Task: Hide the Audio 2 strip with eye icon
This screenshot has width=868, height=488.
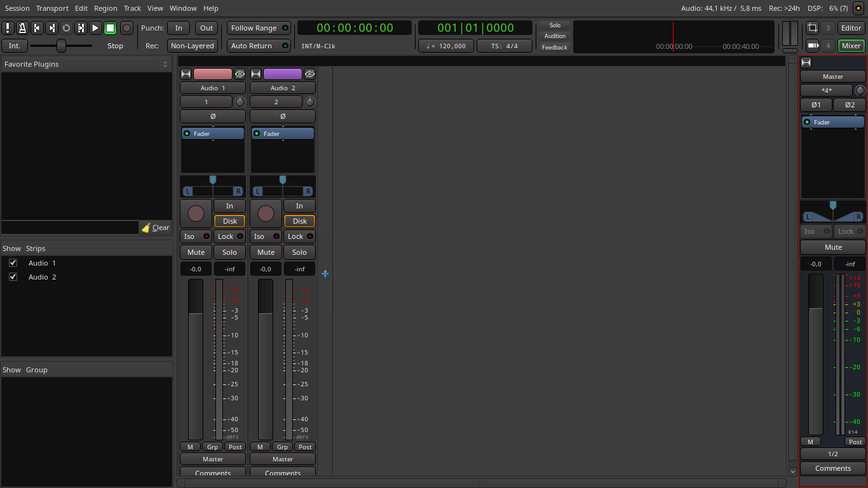Action: 309,74
